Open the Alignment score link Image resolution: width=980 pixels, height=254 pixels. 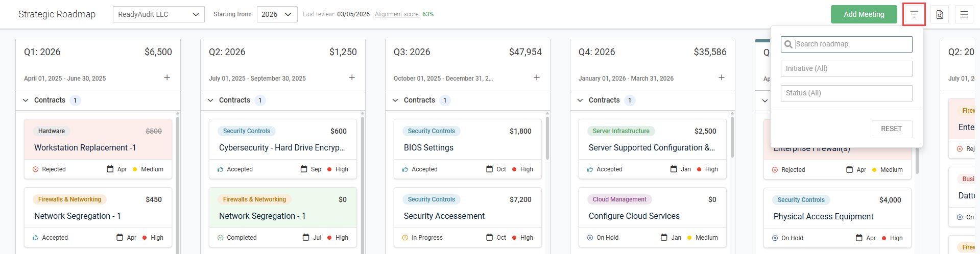coord(397,14)
